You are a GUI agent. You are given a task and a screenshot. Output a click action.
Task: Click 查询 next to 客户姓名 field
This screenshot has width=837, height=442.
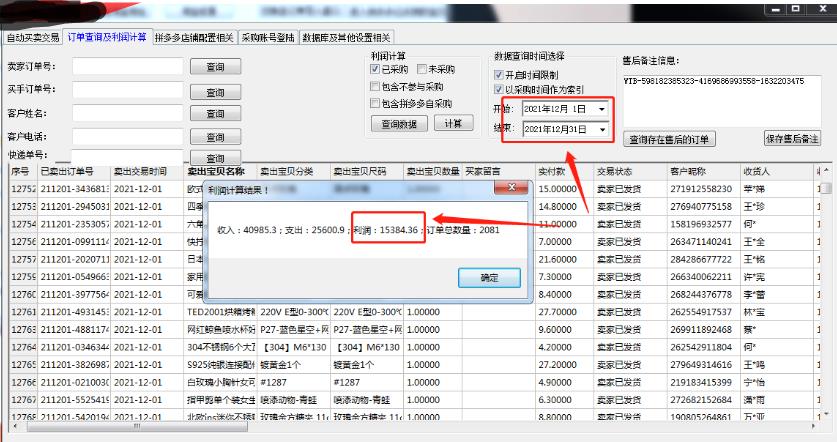[214, 113]
